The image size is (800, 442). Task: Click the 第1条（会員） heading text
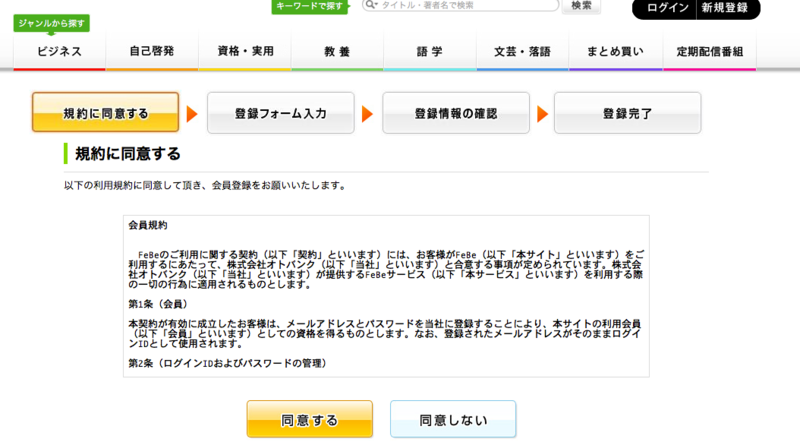click(x=158, y=304)
